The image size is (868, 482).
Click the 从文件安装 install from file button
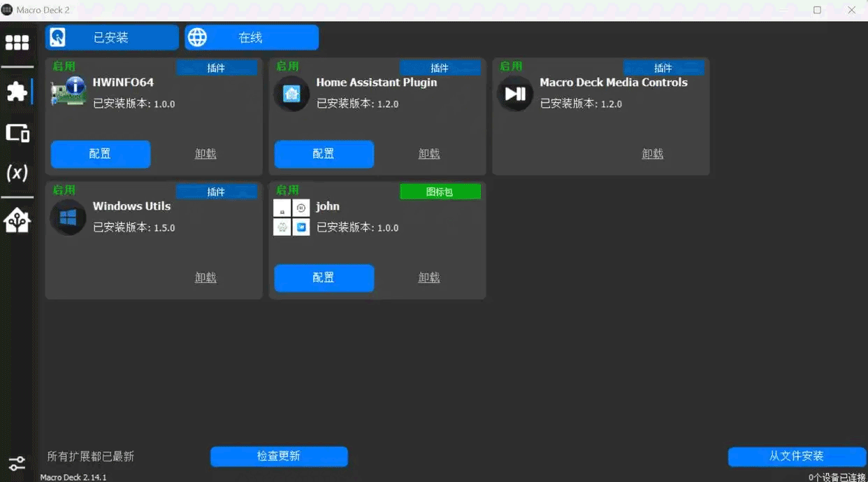pos(797,456)
